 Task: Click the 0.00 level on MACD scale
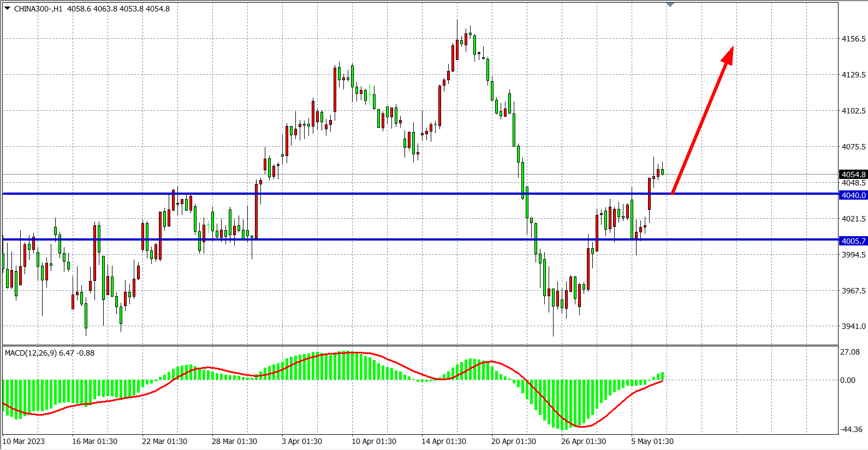tap(848, 380)
